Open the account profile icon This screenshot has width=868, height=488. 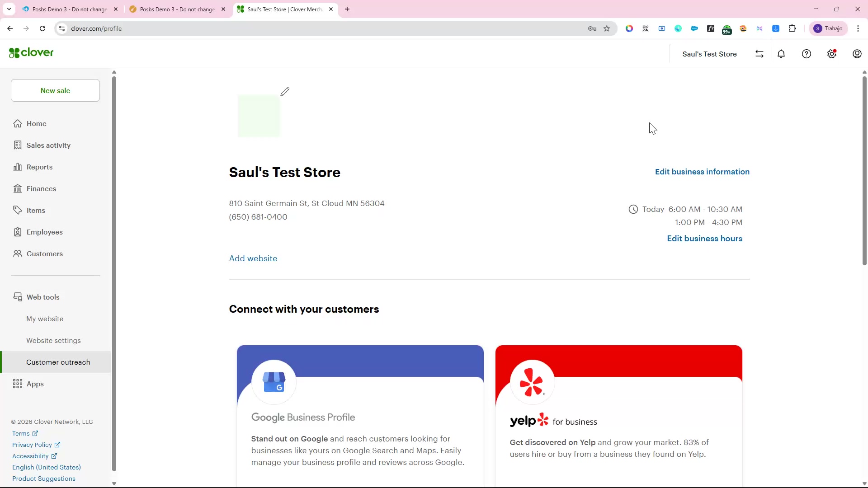857,54
